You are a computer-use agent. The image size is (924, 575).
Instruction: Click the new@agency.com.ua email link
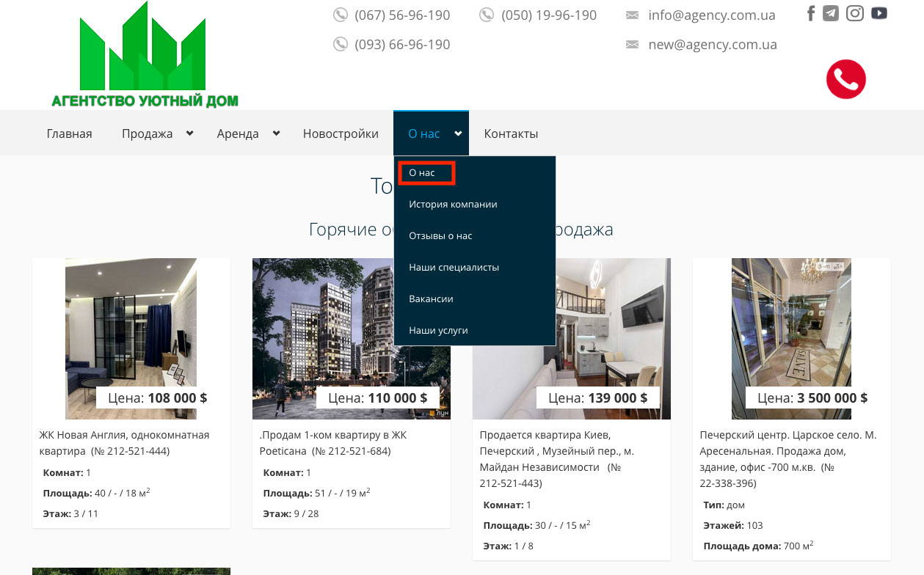(x=712, y=45)
